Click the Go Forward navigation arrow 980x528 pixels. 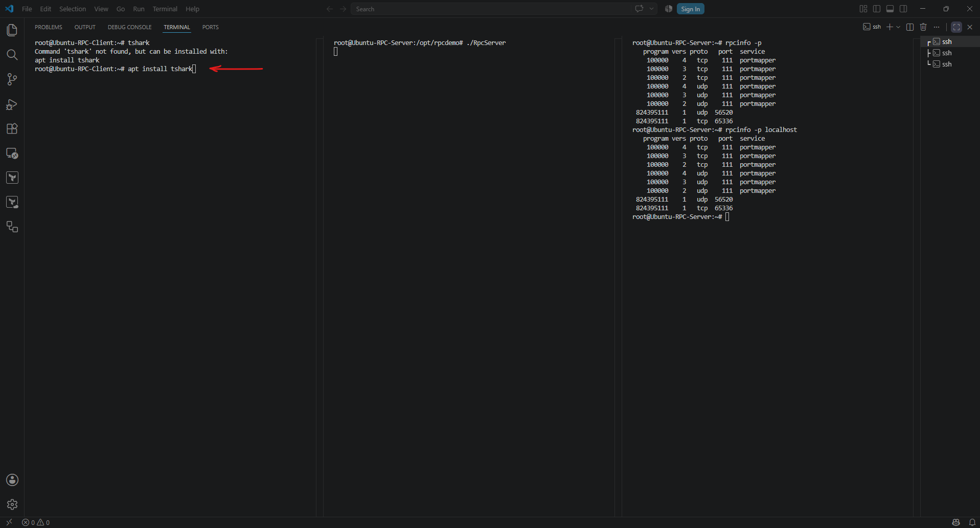(343, 9)
